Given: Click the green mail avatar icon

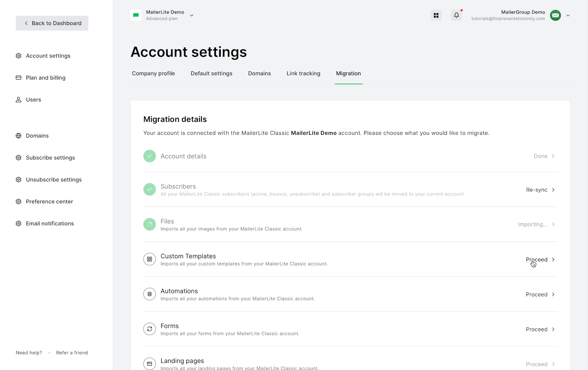Looking at the screenshot, I should click(x=555, y=15).
